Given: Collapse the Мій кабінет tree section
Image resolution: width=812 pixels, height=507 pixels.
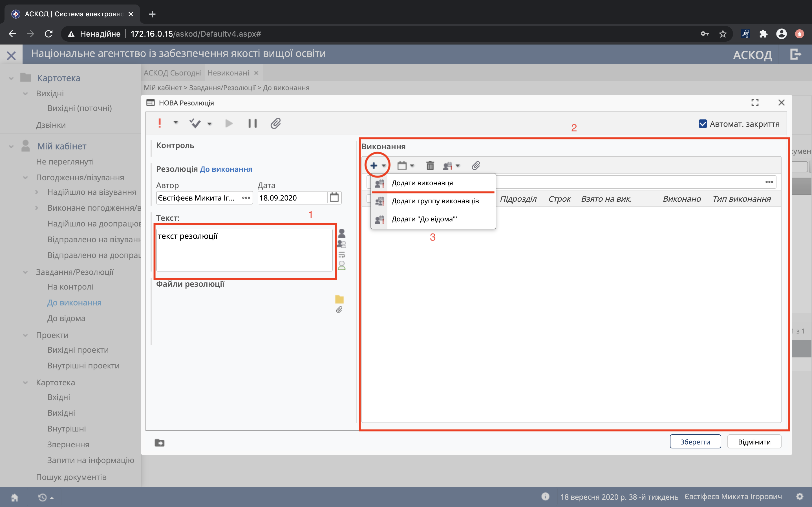Looking at the screenshot, I should tap(11, 146).
